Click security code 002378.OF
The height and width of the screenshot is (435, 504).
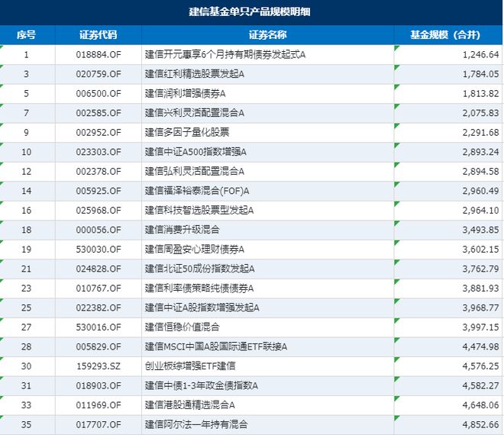point(99,172)
